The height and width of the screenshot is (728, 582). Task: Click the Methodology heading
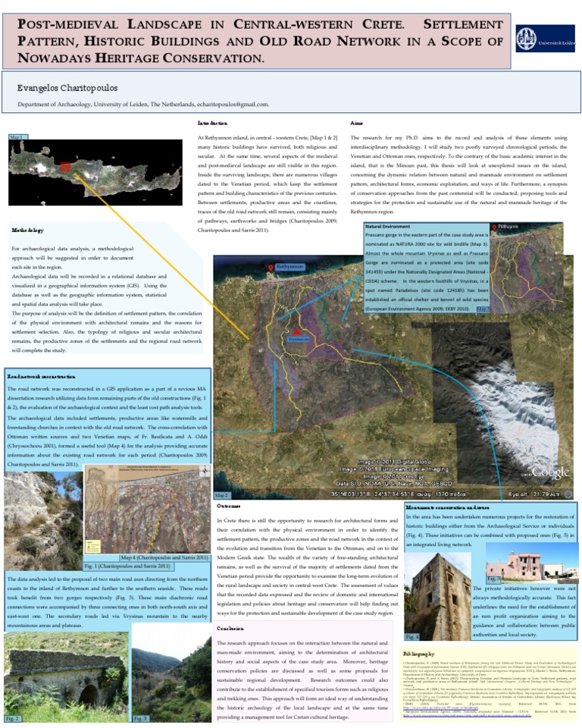coord(27,231)
